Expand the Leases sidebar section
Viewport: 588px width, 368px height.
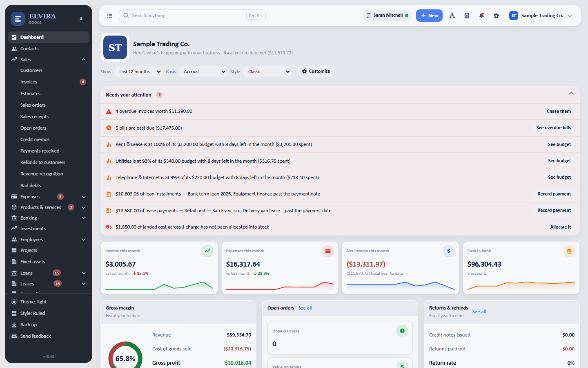click(84, 284)
